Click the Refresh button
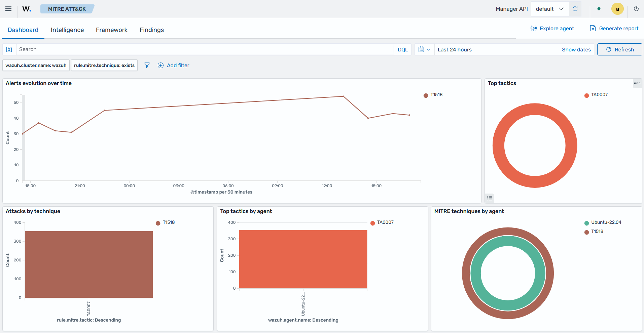Image resolution: width=644 pixels, height=333 pixels. 620,50
